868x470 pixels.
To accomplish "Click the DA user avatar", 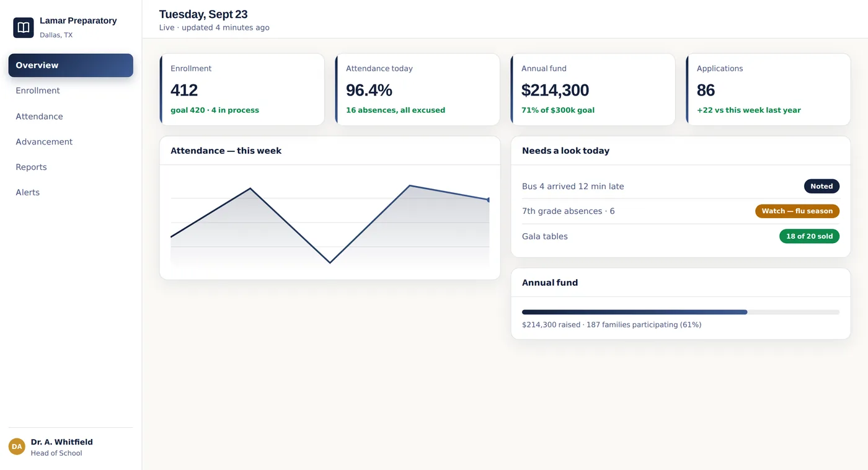I will (x=17, y=446).
